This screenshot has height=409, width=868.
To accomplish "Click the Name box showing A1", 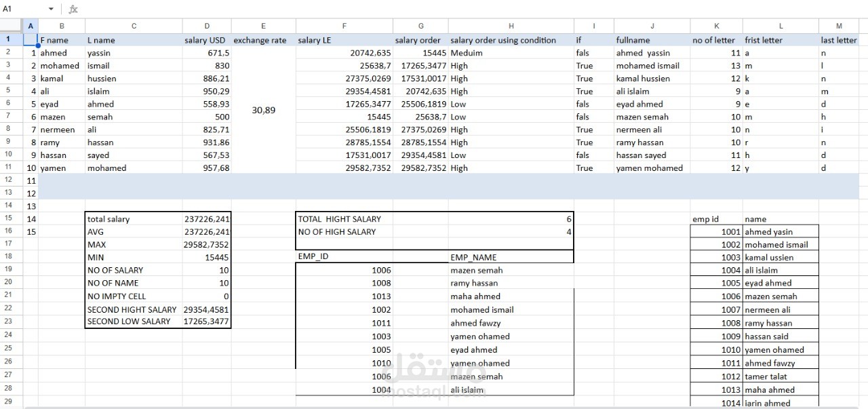I will point(27,9).
